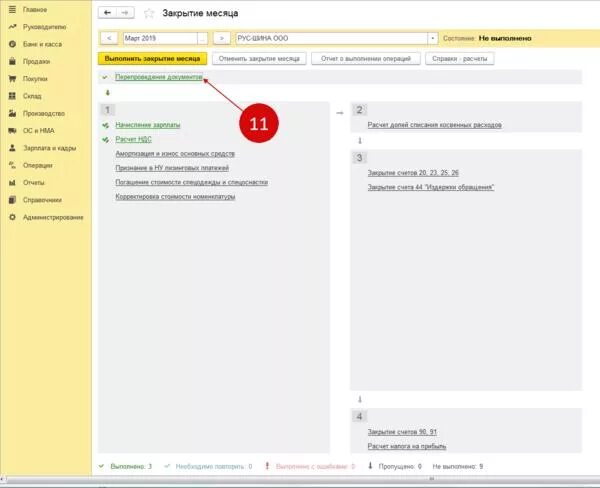
Task: Expand the organization dropdown arrow
Action: point(432,38)
